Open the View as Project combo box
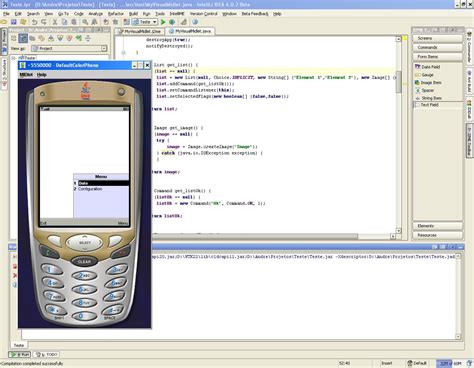This screenshot has width=474, height=368. [69, 48]
